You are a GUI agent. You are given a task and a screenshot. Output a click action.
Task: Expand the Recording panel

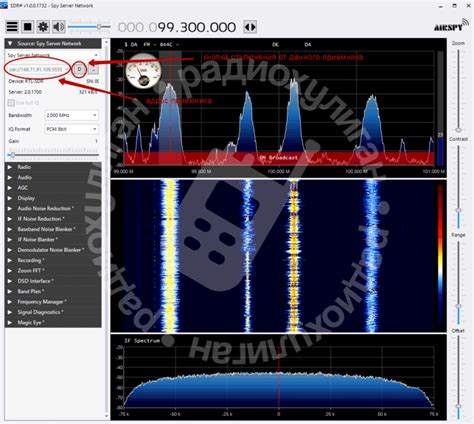click(x=53, y=260)
